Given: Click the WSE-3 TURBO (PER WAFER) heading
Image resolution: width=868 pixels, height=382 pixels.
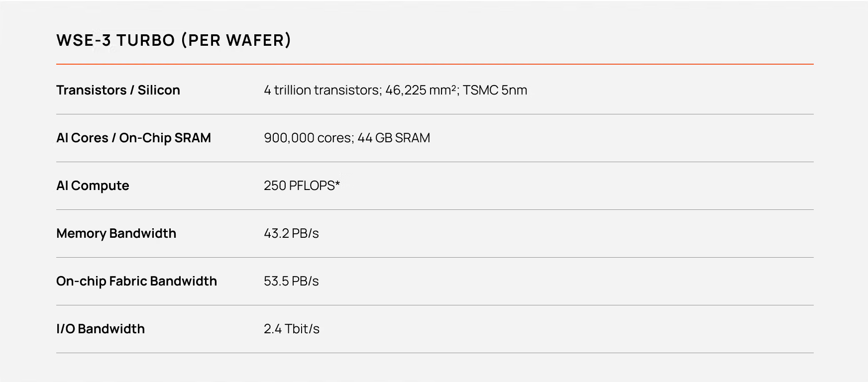Looking at the screenshot, I should point(174,40).
